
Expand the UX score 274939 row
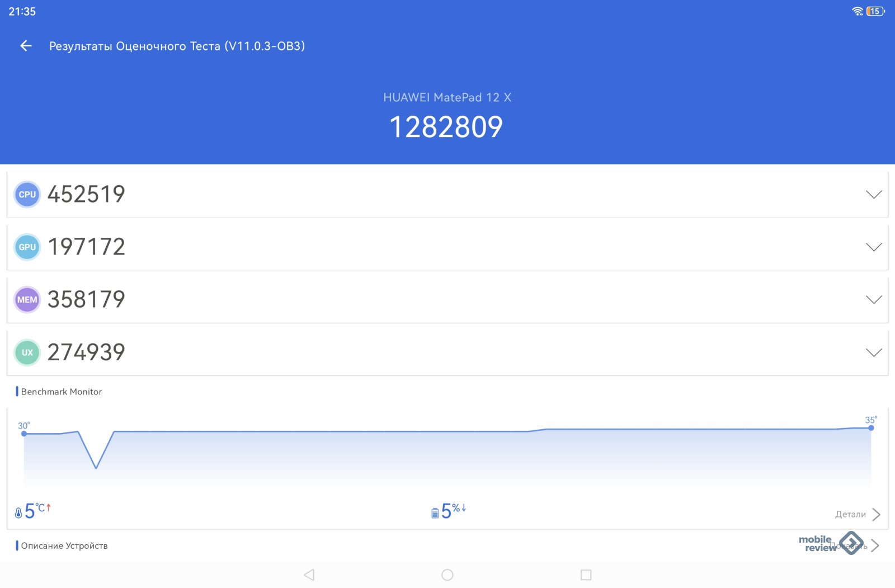pos(873,352)
